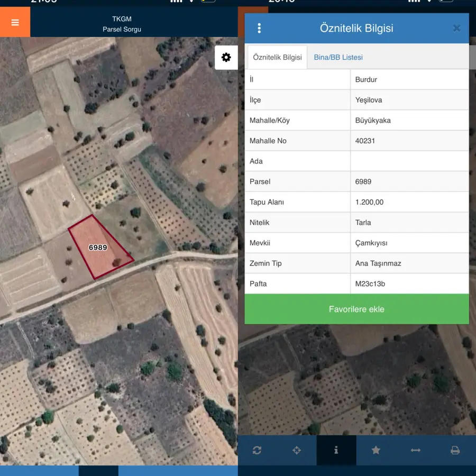476x476 pixels.
Task: Click the highlighted parcel 6989 on map
Action: (98, 247)
